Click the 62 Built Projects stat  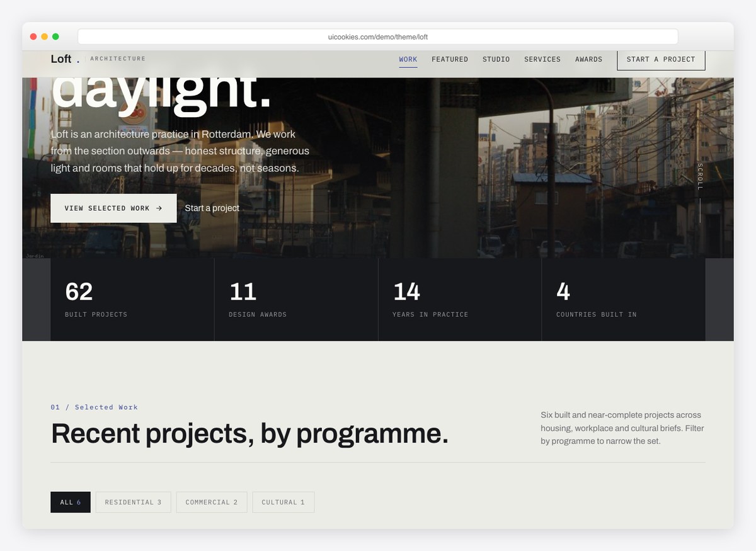[x=132, y=300]
